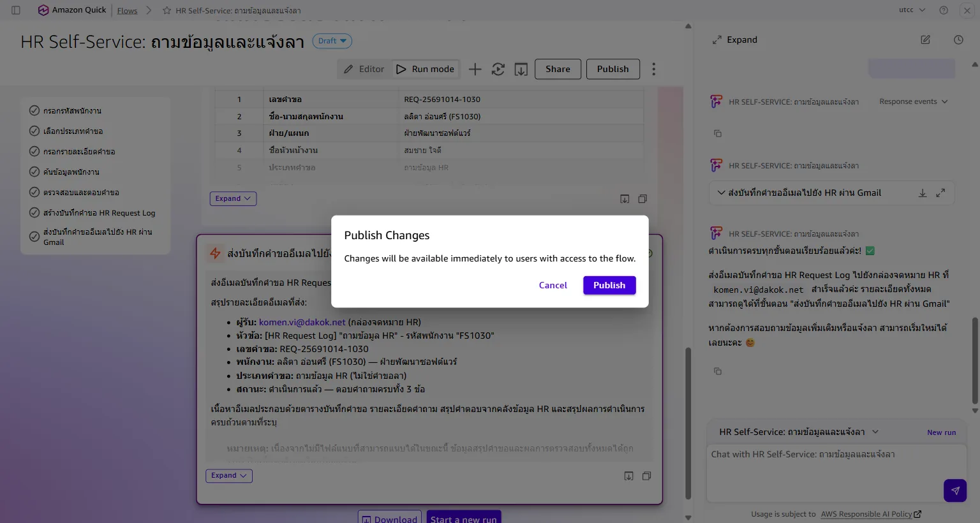The height and width of the screenshot is (523, 980).
Task: Open the AWS Responsible AI Policy link
Action: coord(871,514)
